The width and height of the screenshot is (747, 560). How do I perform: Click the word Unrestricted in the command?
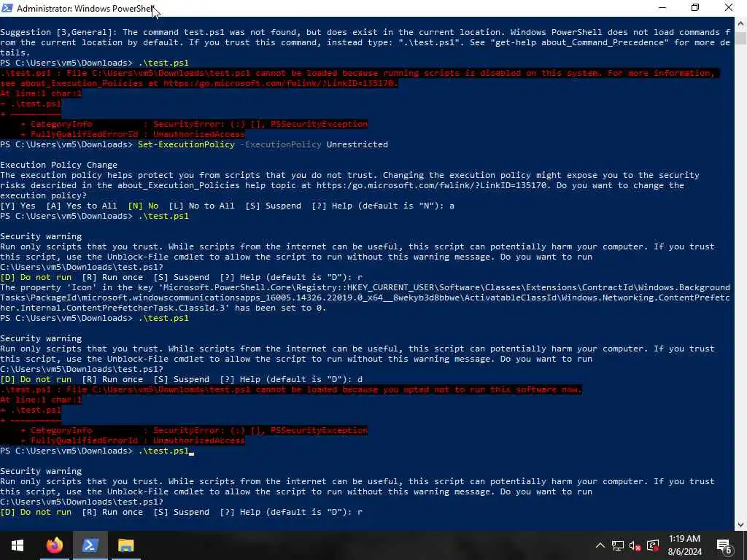pyautogui.click(x=357, y=144)
